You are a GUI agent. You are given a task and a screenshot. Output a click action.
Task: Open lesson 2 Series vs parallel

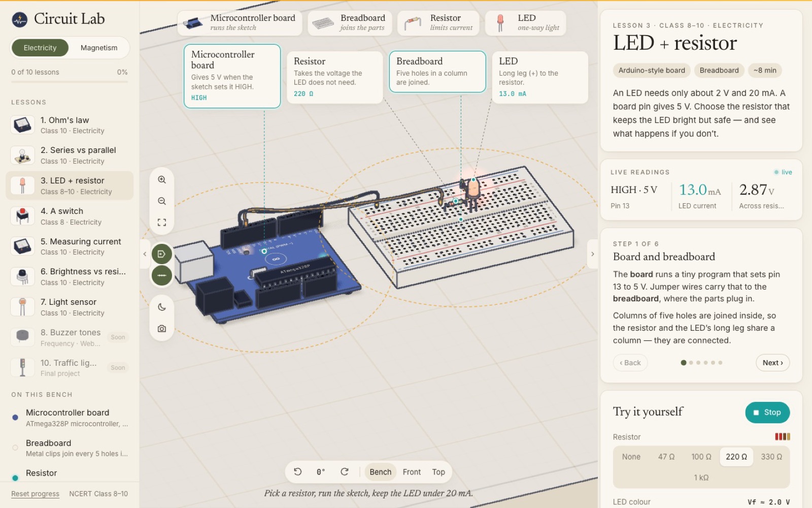pyautogui.click(x=70, y=155)
